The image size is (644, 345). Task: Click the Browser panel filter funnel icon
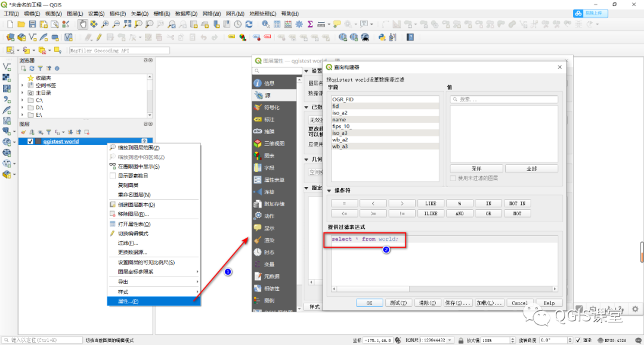coord(41,69)
